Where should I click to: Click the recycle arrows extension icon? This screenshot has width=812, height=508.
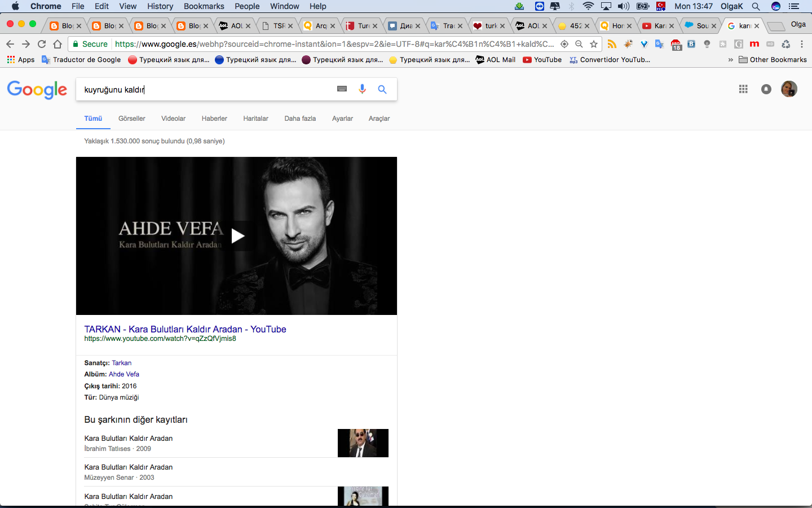click(x=786, y=44)
